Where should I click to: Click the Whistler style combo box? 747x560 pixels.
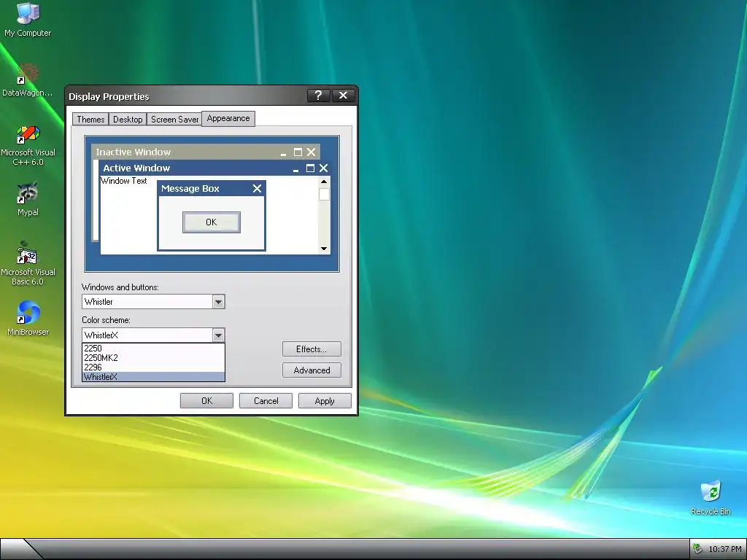[x=153, y=302]
